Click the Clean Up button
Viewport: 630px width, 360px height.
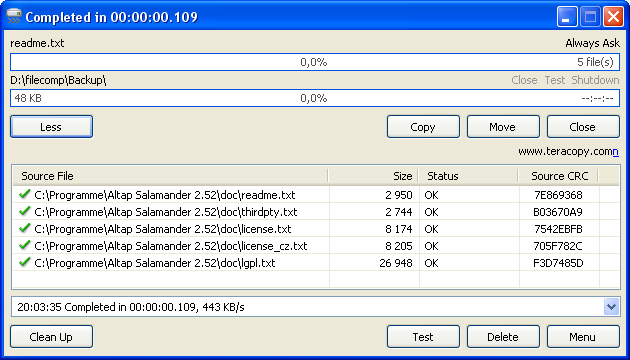point(51,337)
